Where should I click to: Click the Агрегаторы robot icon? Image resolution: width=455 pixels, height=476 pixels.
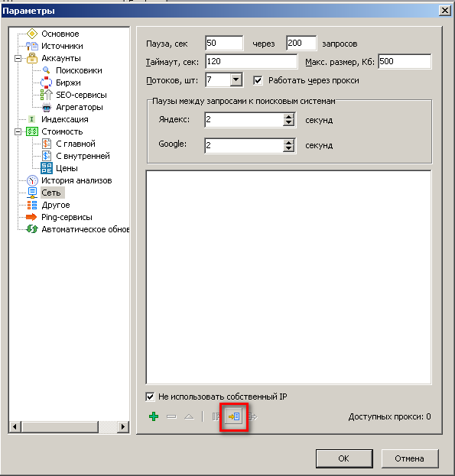[47, 107]
